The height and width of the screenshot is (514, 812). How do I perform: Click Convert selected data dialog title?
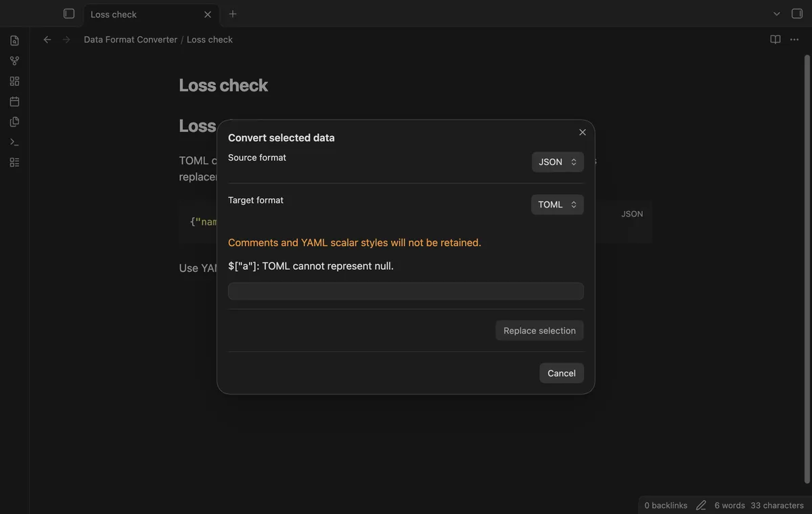[x=281, y=137]
